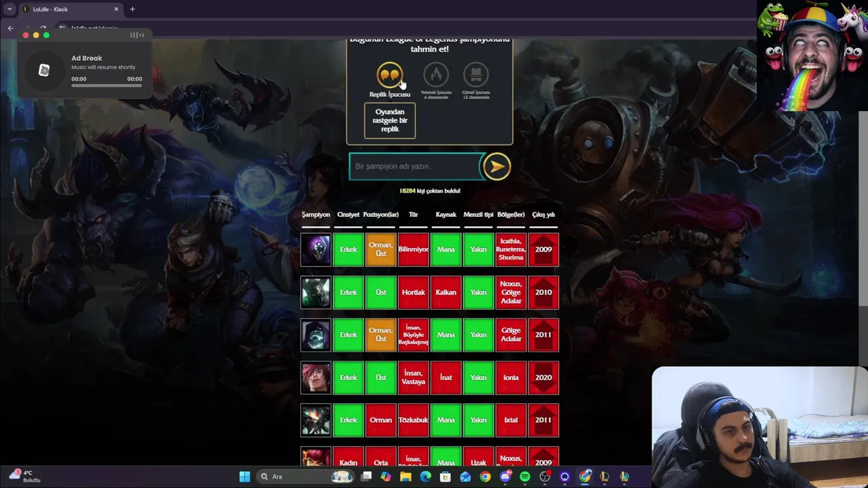
Task: Click the Kalkan cell
Action: pyautogui.click(x=446, y=292)
